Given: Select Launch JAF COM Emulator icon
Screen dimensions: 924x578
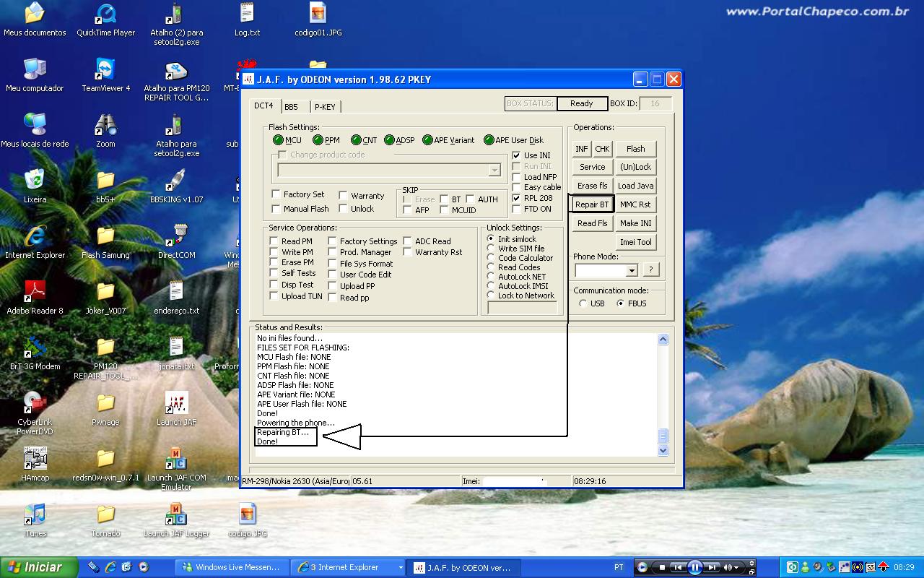Looking at the screenshot, I should point(176,468).
